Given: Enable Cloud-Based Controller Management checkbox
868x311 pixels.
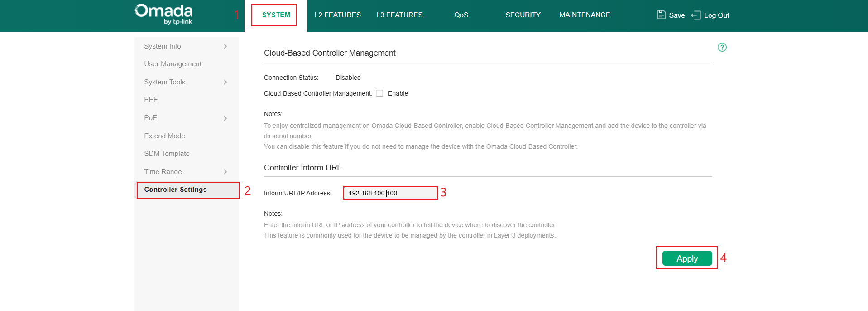Looking at the screenshot, I should [x=379, y=93].
